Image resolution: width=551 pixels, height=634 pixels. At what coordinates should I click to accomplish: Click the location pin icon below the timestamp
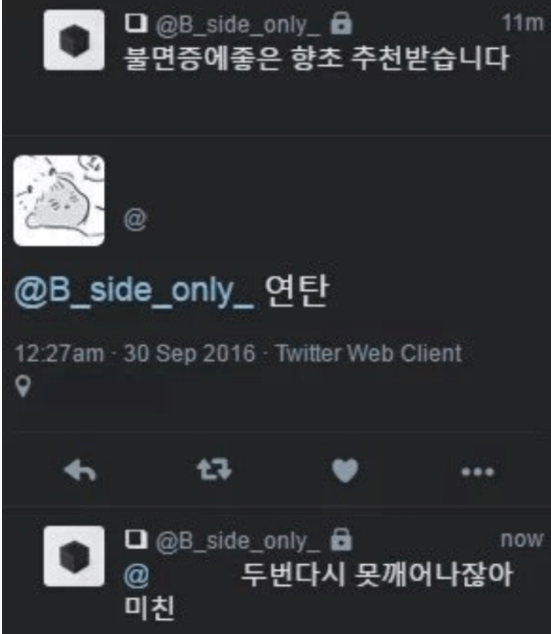pos(23,386)
